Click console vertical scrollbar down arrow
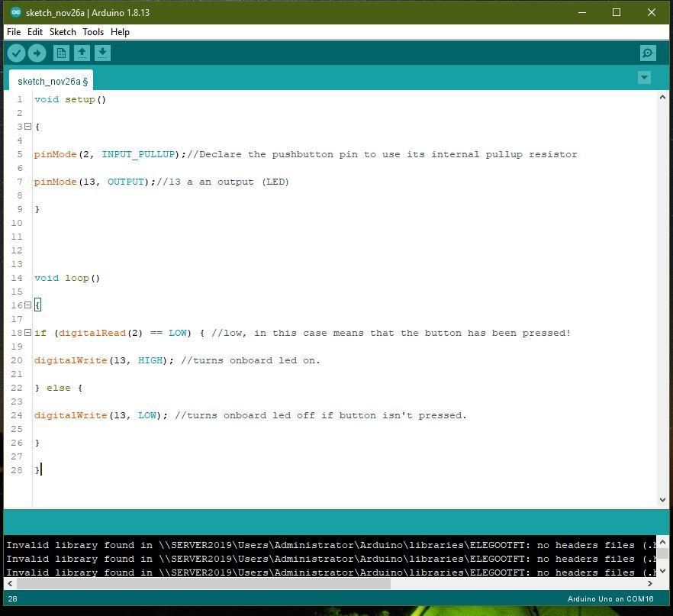 tap(662, 571)
